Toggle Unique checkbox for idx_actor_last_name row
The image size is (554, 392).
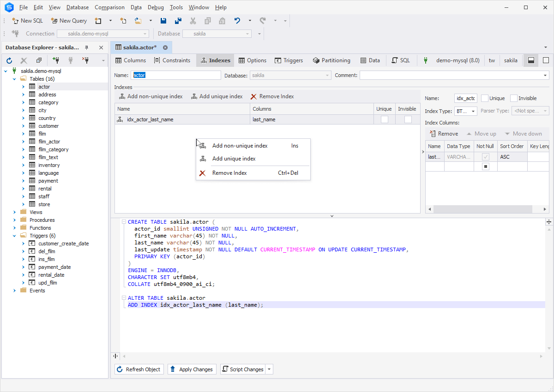(384, 119)
